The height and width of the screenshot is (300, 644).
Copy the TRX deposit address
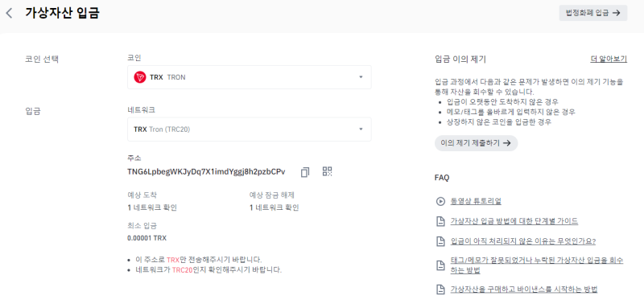305,172
